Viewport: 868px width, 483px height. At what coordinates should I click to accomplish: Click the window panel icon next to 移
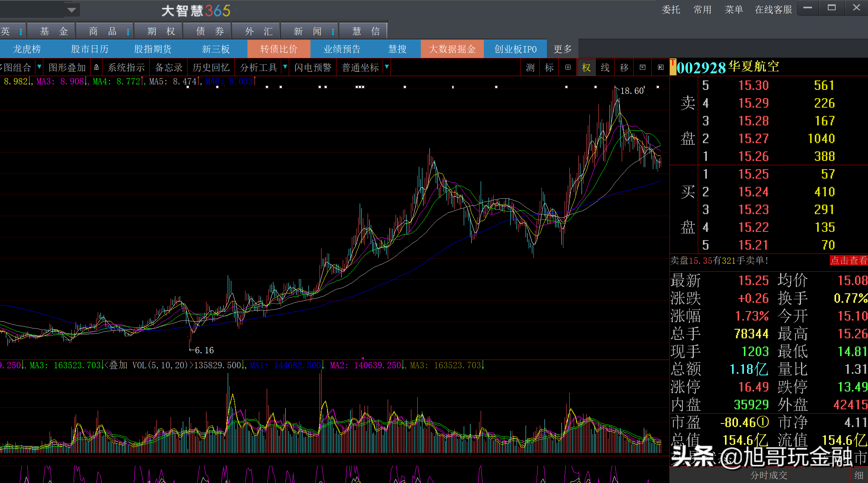[643, 67]
